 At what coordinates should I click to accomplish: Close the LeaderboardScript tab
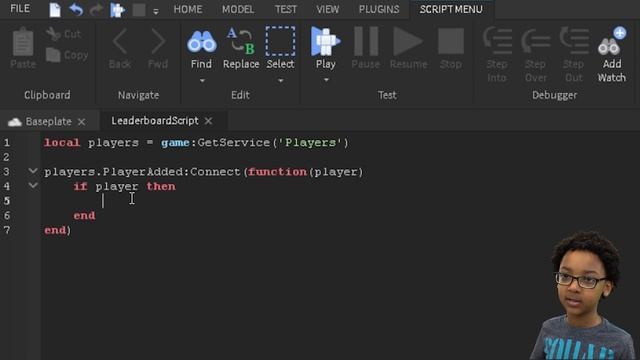(209, 121)
